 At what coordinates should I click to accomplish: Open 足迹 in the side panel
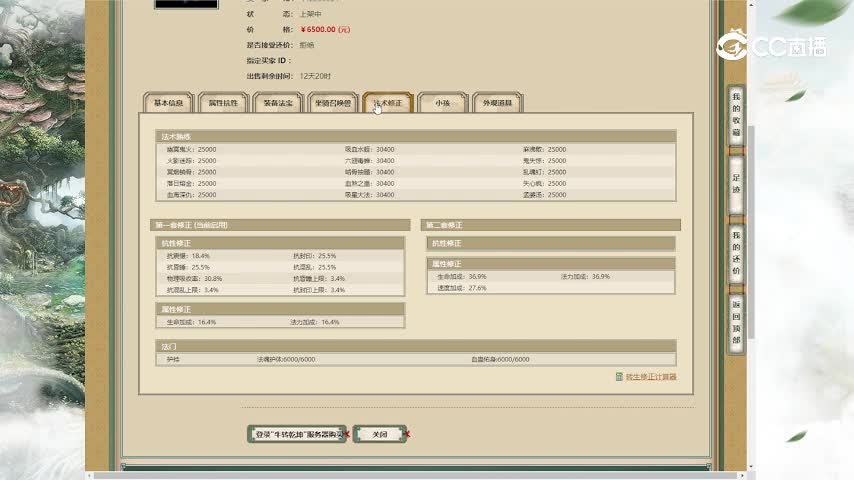tap(736, 182)
